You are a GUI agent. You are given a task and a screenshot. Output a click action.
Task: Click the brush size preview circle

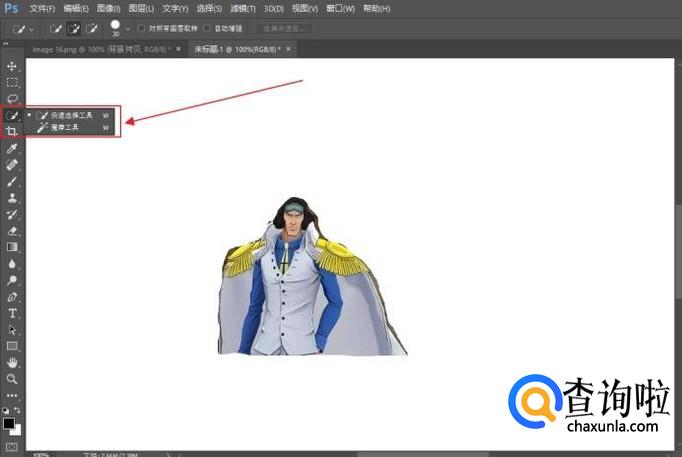(x=115, y=25)
